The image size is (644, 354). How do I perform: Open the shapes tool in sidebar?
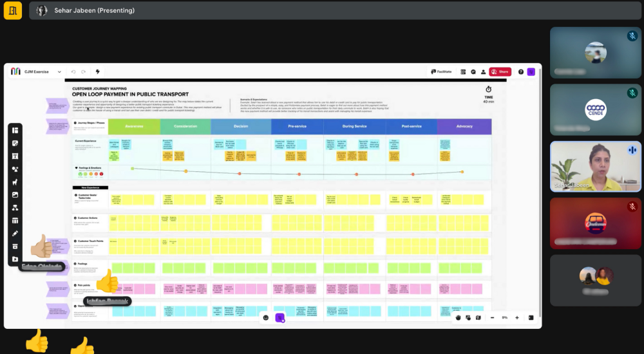15,169
